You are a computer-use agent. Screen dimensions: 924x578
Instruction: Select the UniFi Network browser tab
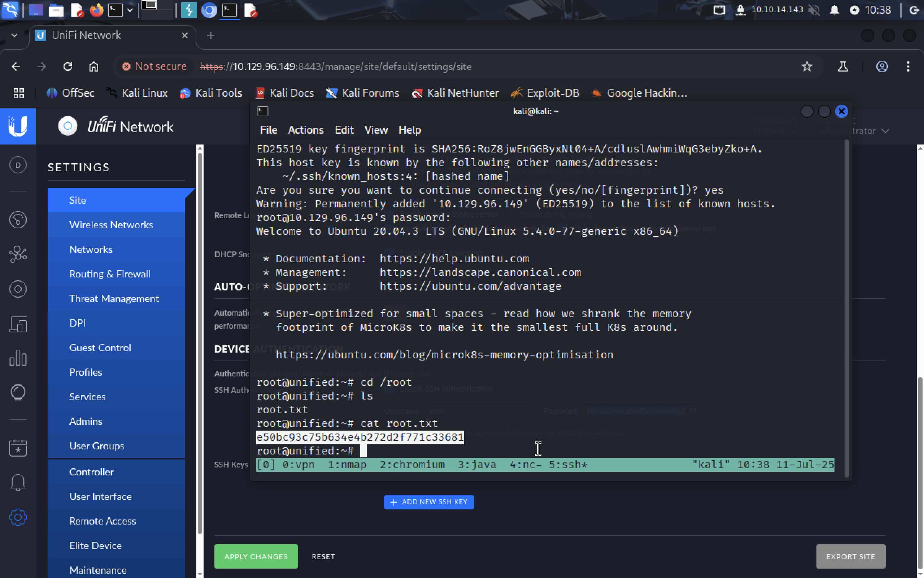pyautogui.click(x=113, y=35)
